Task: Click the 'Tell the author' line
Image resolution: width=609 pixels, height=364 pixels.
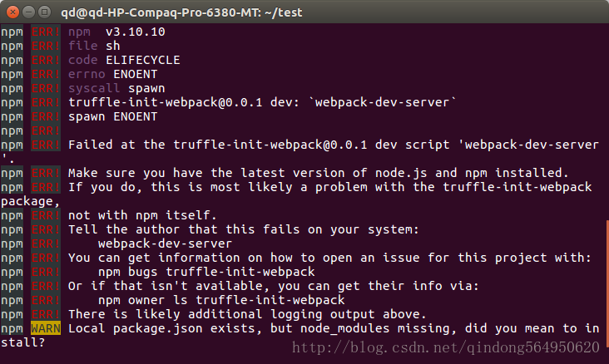Action: pos(244,229)
